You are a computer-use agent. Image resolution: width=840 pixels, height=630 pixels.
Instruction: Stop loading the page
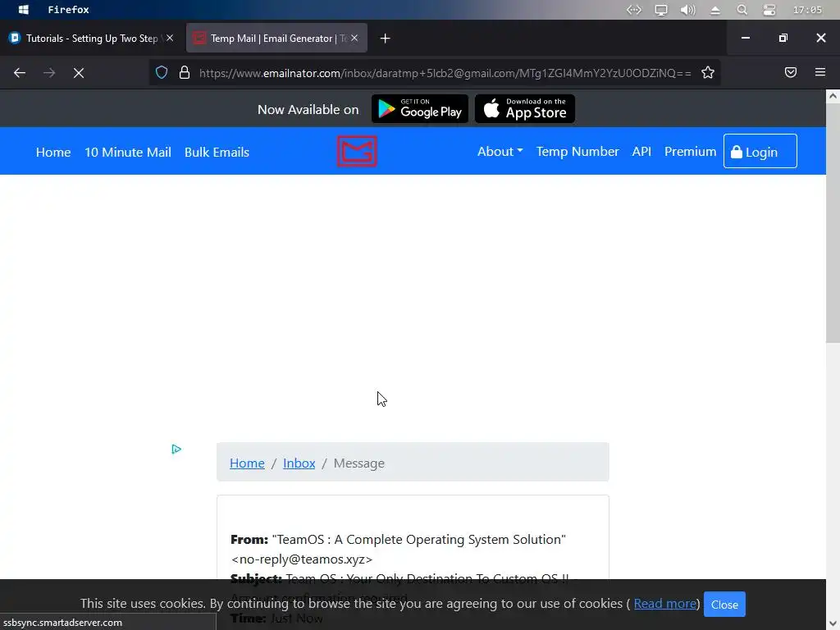click(x=79, y=73)
